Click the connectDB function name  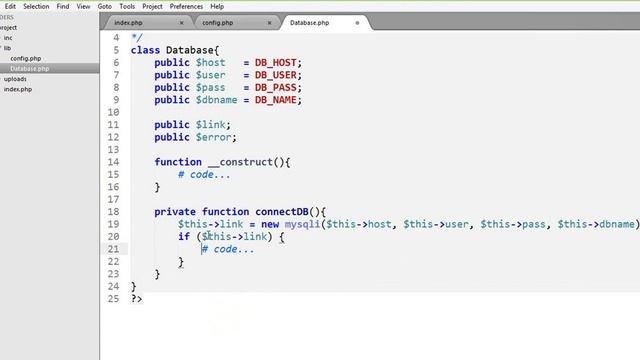[282, 212]
